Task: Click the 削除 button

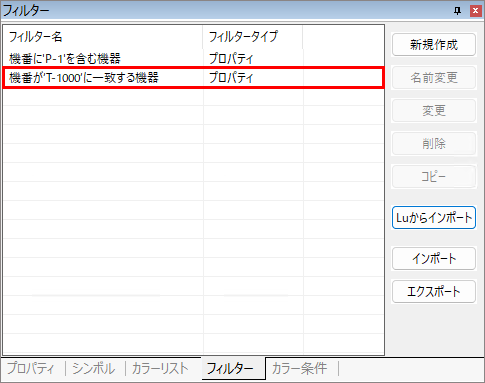Action: 434,143
